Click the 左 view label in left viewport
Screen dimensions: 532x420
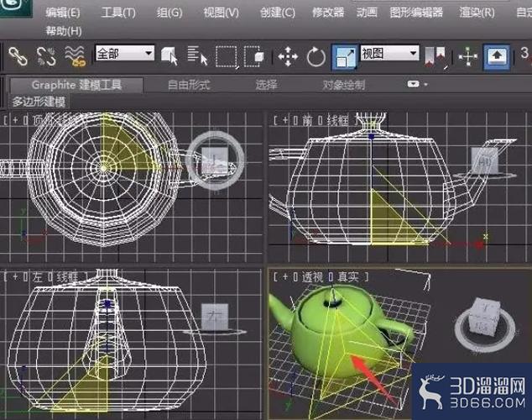point(37,276)
